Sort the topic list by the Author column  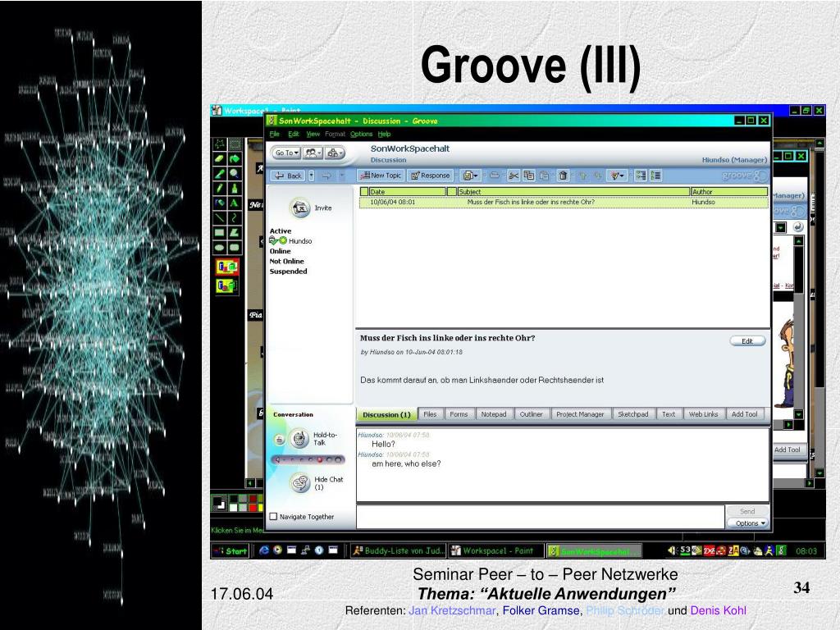(x=729, y=192)
